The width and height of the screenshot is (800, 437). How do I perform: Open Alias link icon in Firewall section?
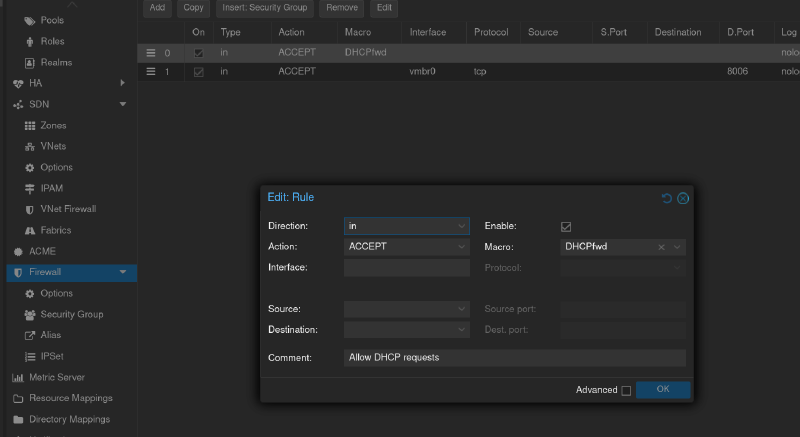click(30, 335)
